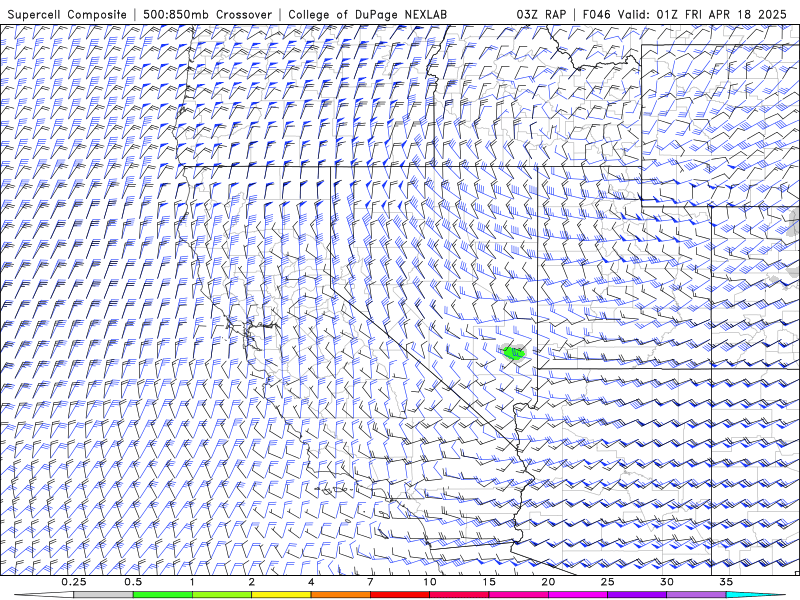Select the cyan arrow end of the color bar
This screenshot has height=600, width=800.
tap(756, 595)
